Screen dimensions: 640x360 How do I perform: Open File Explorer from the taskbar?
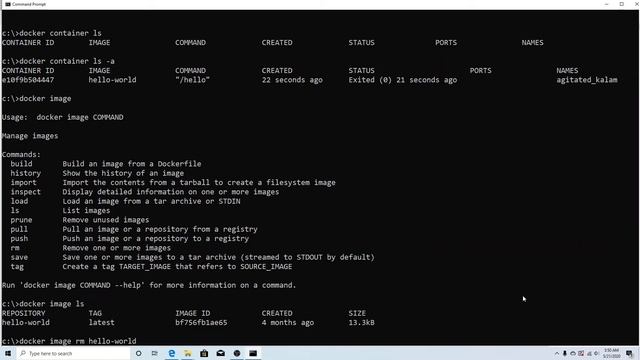188,353
